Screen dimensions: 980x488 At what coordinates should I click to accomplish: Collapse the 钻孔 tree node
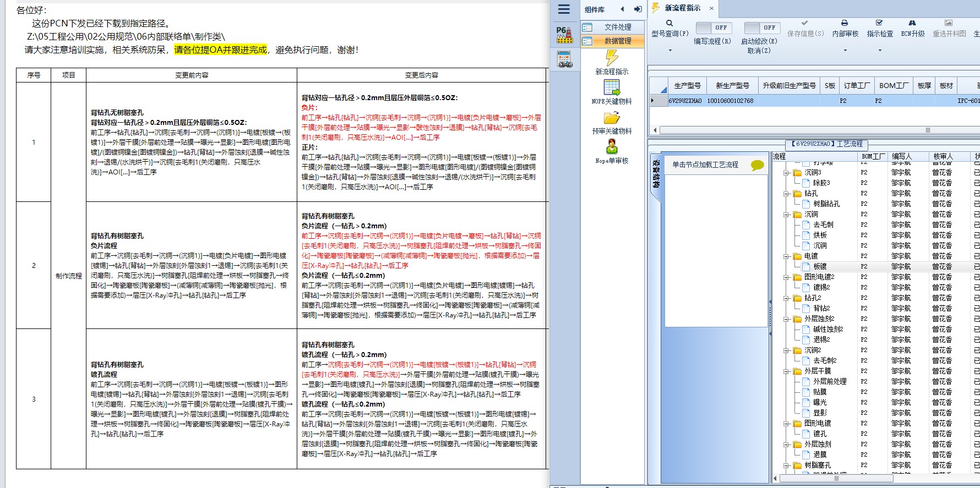click(786, 194)
